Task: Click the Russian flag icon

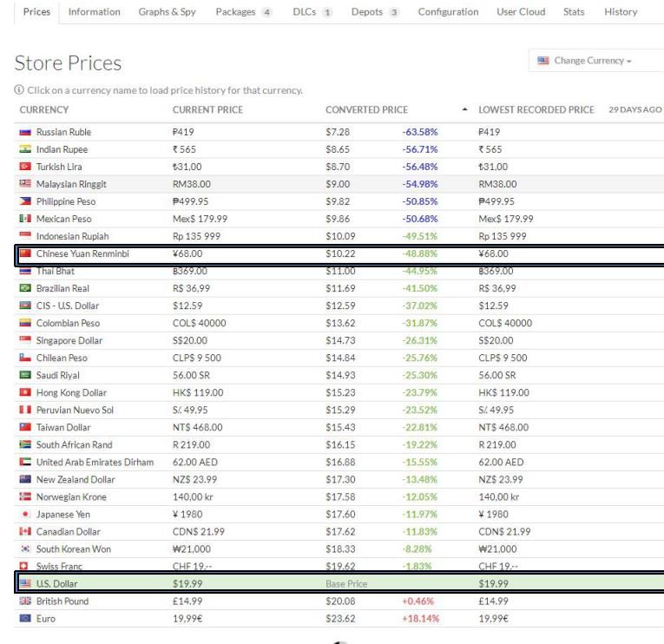Action: (24, 133)
